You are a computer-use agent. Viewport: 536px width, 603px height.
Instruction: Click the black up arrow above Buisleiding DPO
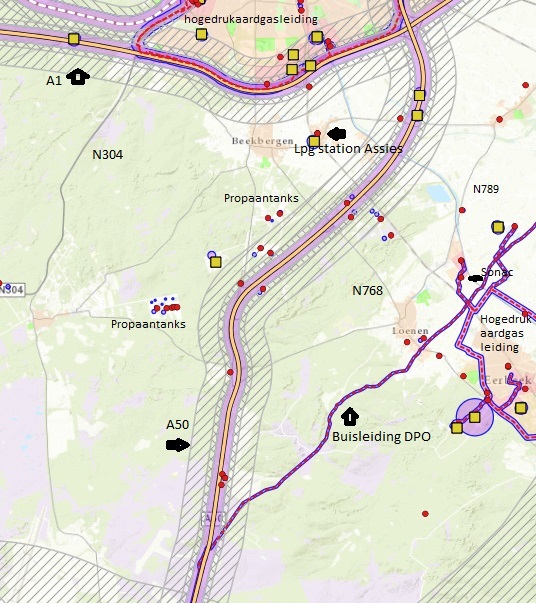tap(350, 416)
